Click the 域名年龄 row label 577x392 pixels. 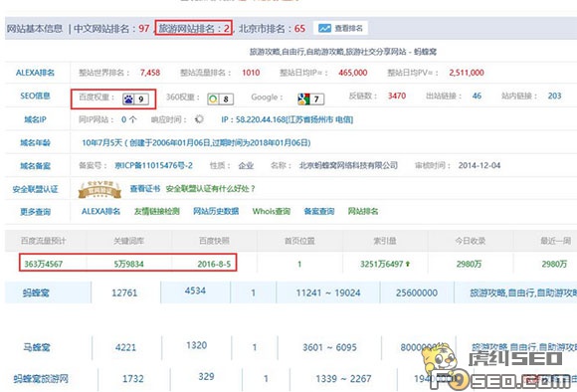35,143
